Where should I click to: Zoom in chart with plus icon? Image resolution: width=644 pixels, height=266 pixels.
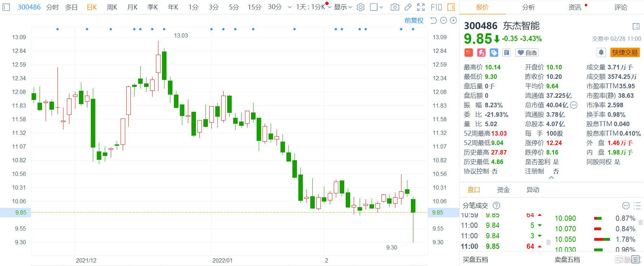pyautogui.click(x=453, y=20)
